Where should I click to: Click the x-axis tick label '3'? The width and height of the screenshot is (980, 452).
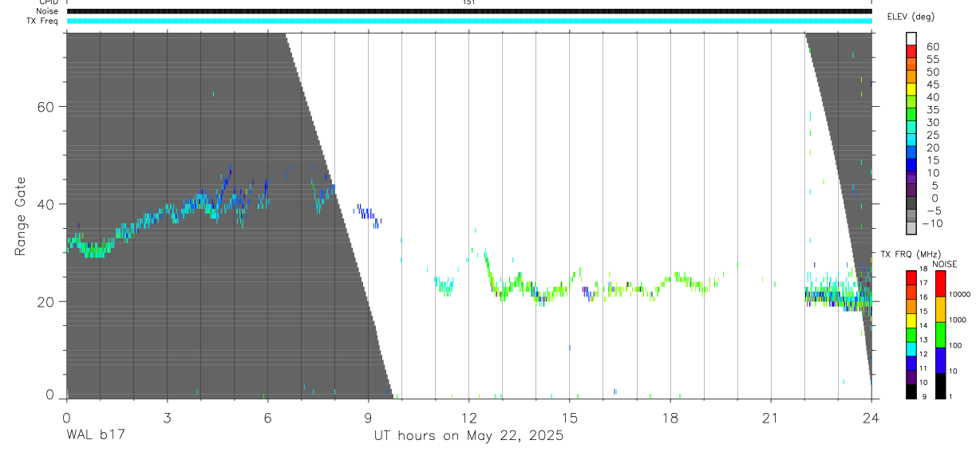[167, 418]
